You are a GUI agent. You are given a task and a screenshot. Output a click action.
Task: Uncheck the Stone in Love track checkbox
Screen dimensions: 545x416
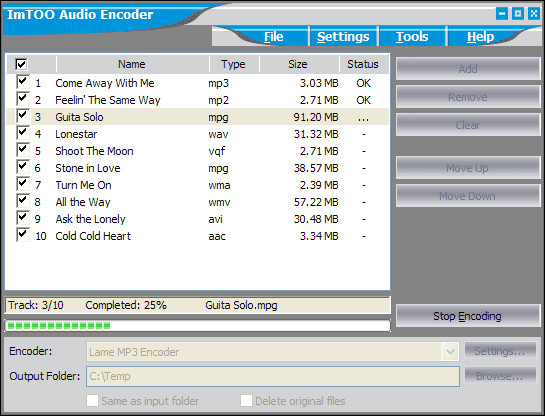[x=23, y=167]
